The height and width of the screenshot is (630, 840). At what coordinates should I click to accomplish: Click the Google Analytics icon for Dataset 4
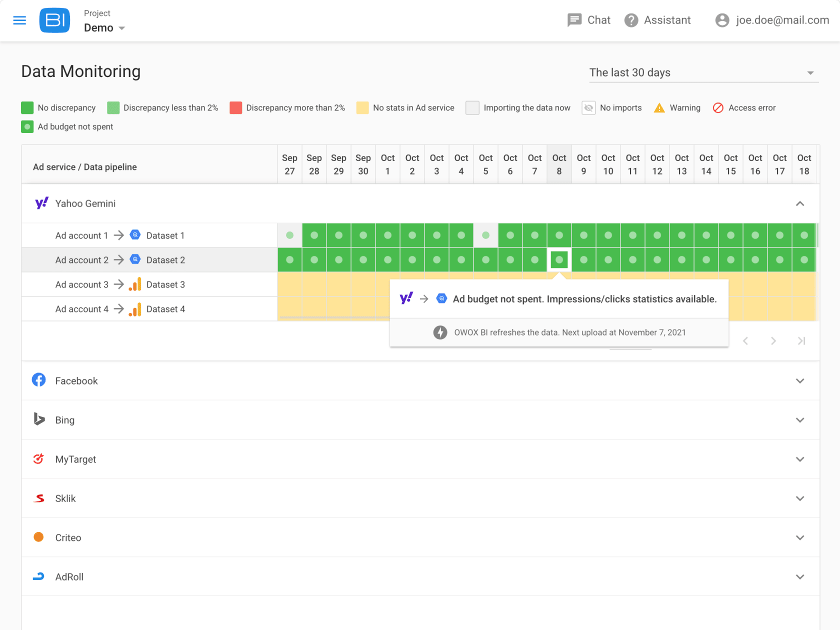135,308
